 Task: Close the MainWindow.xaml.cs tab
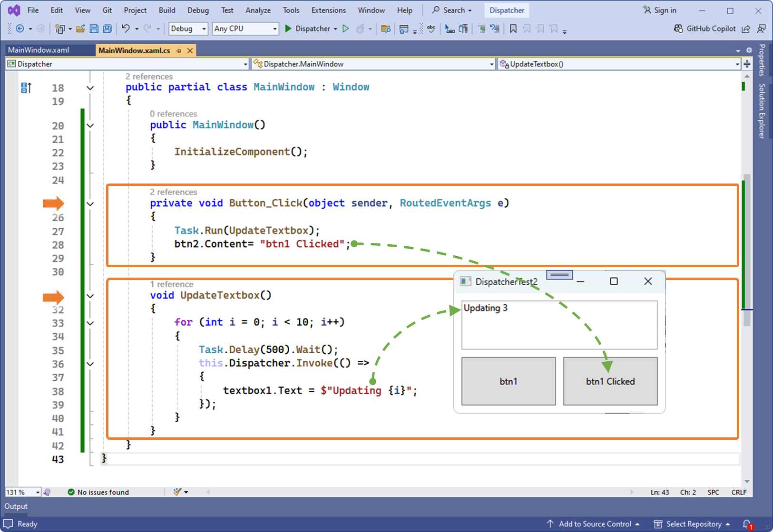(x=190, y=50)
